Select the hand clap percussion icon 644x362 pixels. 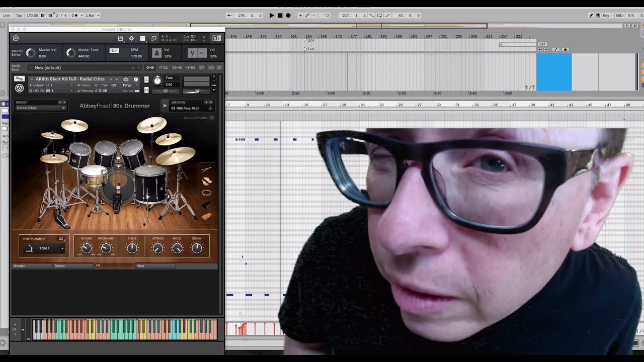pos(207,181)
